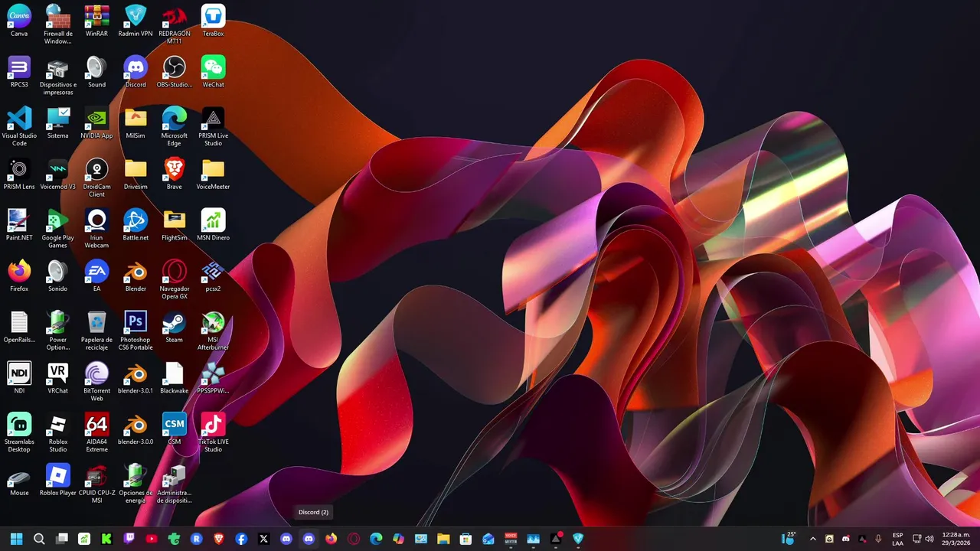Select the Blackwake file on desktop
This screenshot has height=551, width=980.
point(175,378)
